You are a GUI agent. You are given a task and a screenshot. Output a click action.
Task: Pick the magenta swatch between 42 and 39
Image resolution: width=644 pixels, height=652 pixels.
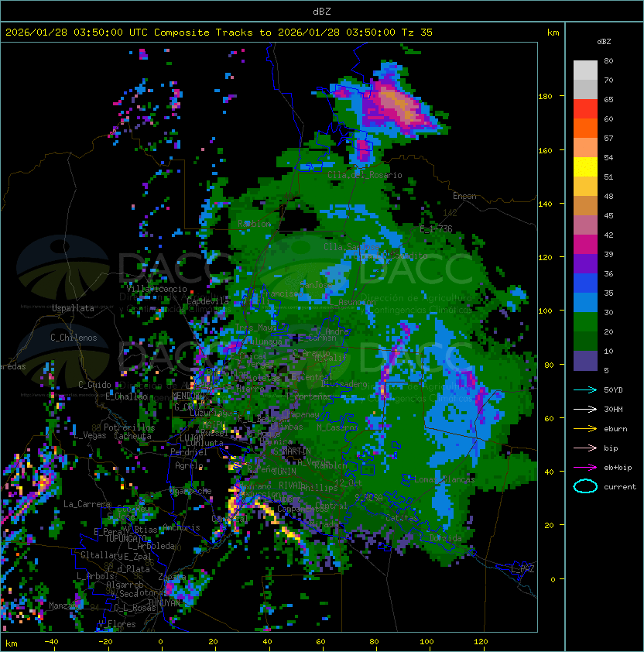585,244
